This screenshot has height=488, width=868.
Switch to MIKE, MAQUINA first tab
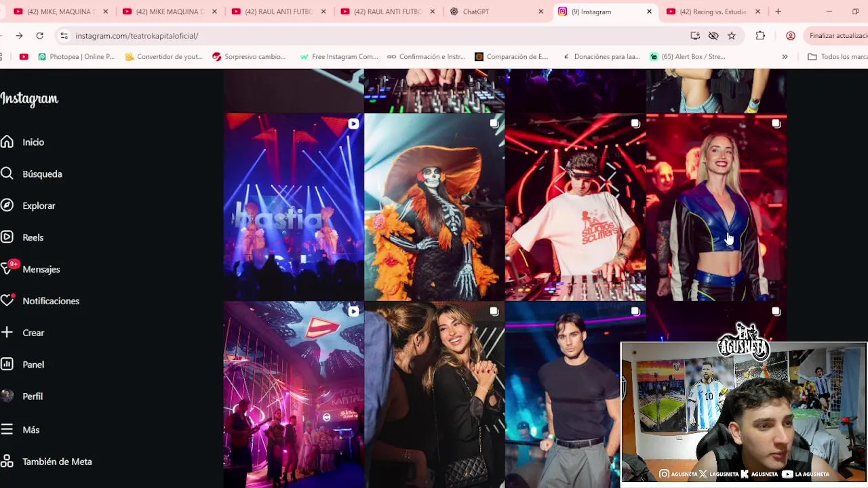tap(60, 12)
